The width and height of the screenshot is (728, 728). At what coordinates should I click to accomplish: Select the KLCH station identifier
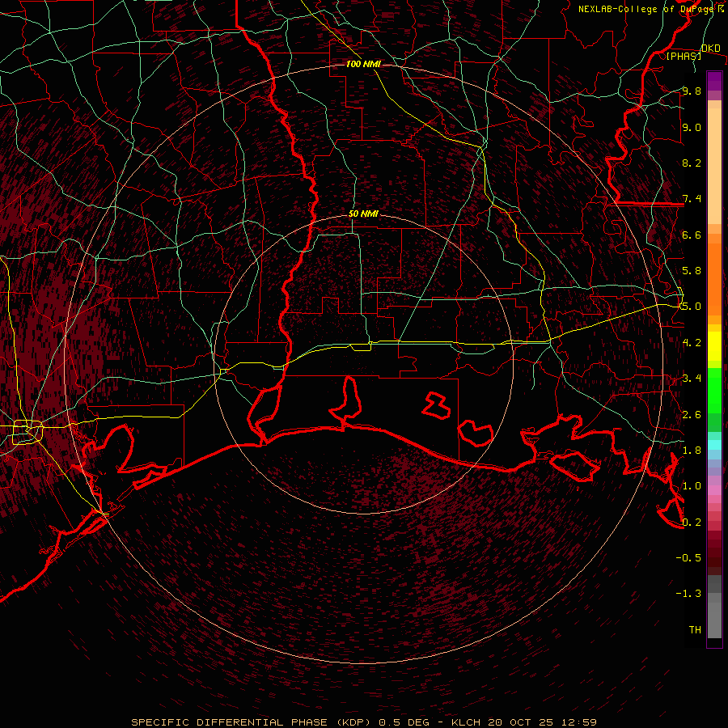point(467,722)
